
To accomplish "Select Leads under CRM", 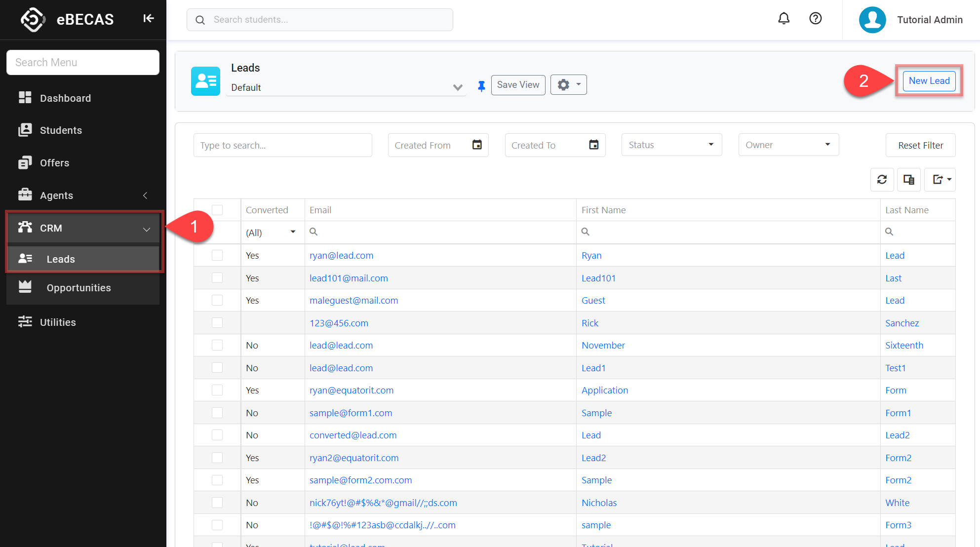I will [x=83, y=259].
